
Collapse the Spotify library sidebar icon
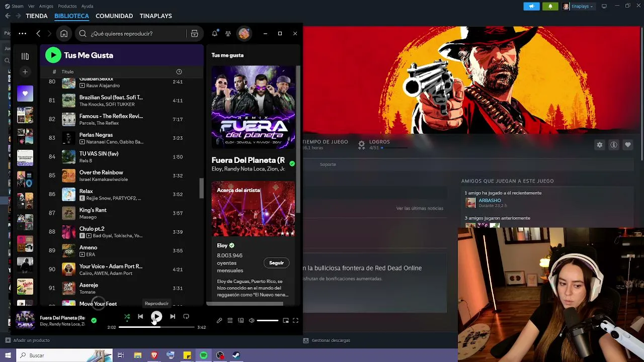point(25,56)
